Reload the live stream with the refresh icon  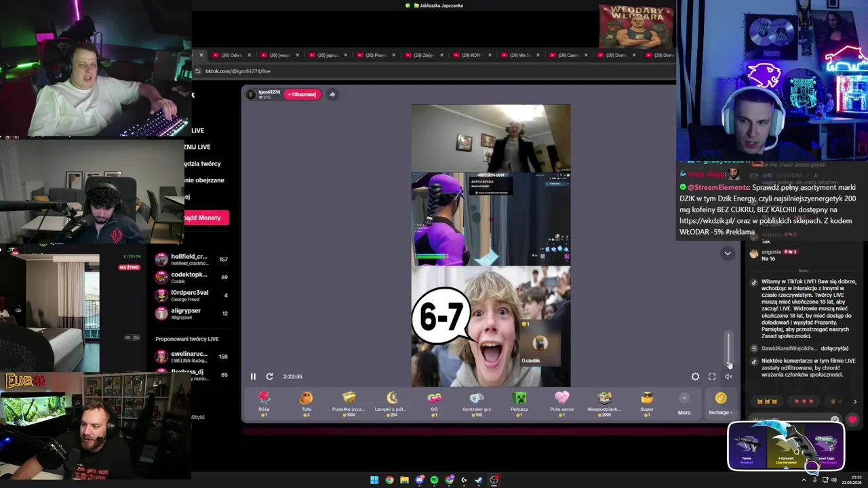[x=269, y=376]
